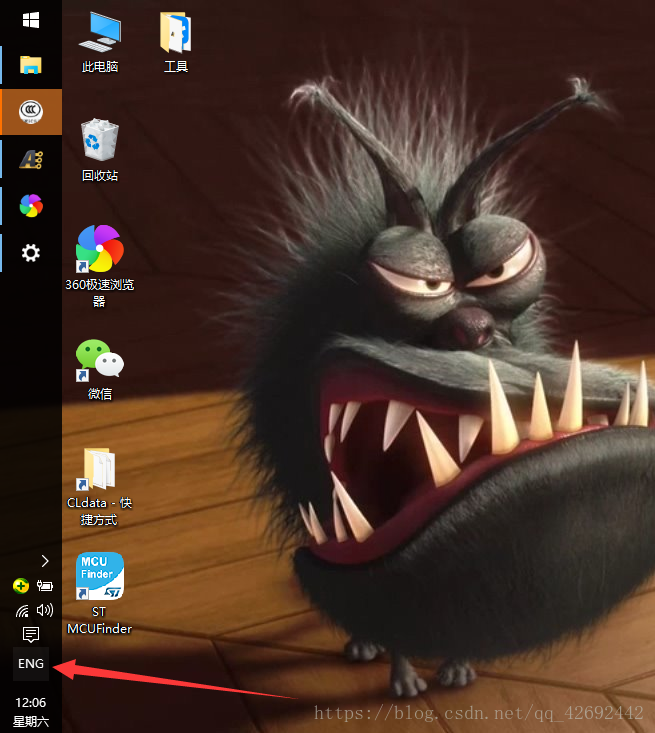The width and height of the screenshot is (655, 733).
Task: Open the 360 browser taskbar icon
Action: (31, 206)
